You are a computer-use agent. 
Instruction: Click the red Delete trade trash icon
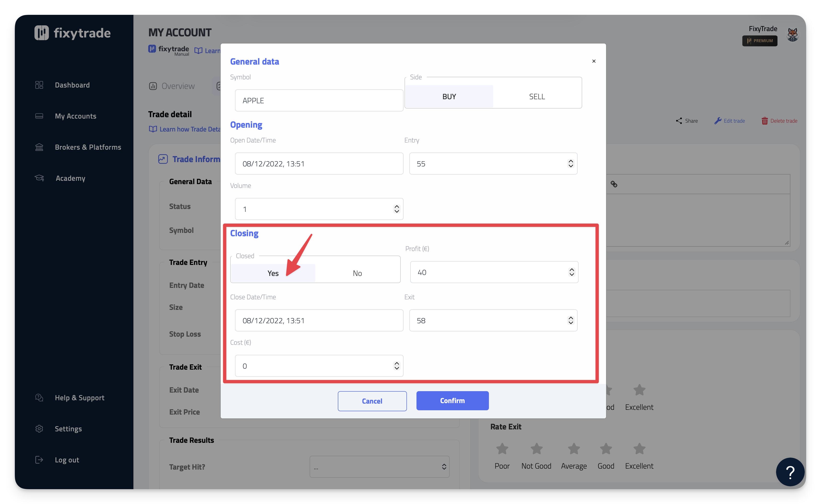coord(764,121)
